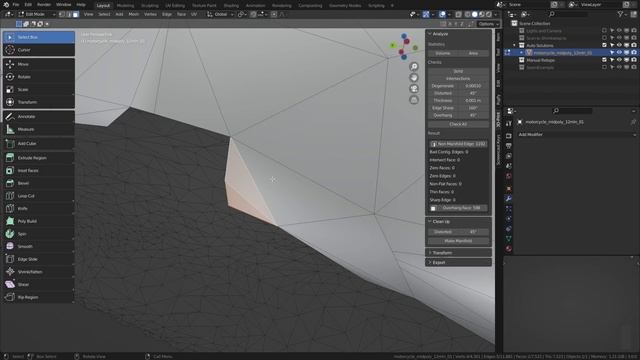Open the File menu
Screen dimensions: 640x360
[16, 5]
